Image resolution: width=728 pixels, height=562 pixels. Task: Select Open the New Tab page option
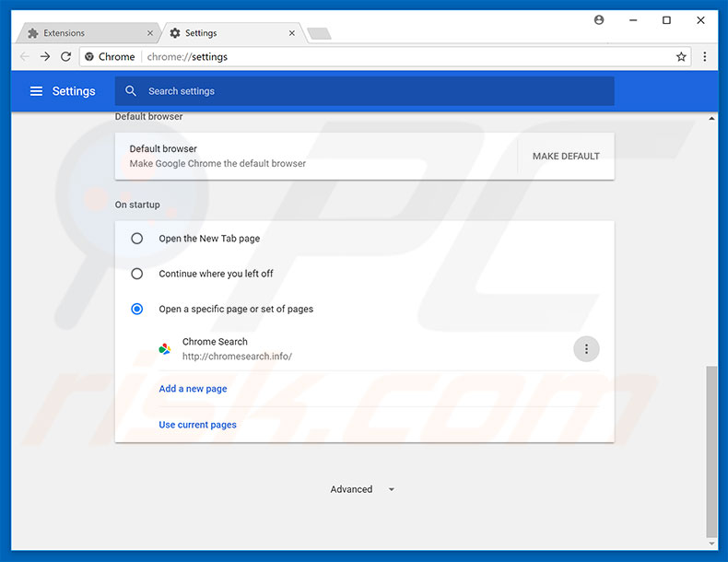pyautogui.click(x=137, y=239)
